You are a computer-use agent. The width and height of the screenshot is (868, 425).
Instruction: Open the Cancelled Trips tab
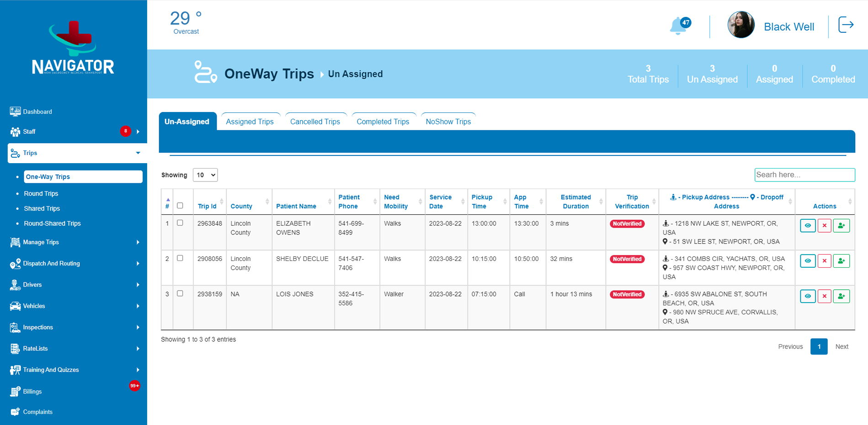(315, 122)
